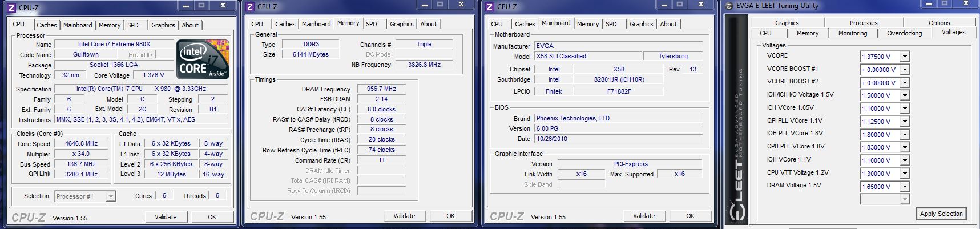Open Caches tab in Mainboard-tab CPU-Z window
The image size is (980, 229).
click(525, 24)
